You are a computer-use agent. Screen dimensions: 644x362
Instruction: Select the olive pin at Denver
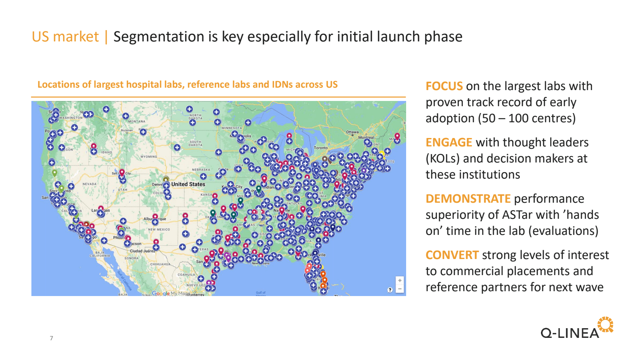166,179
